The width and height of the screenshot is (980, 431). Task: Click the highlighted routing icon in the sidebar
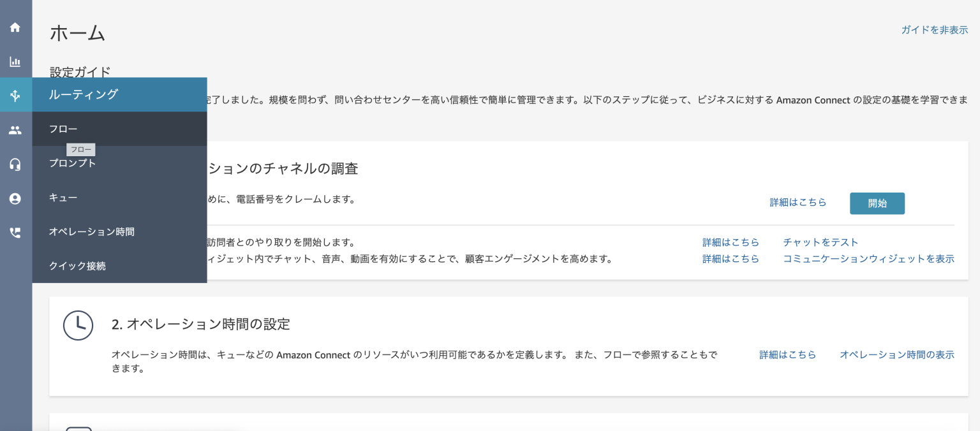(15, 94)
